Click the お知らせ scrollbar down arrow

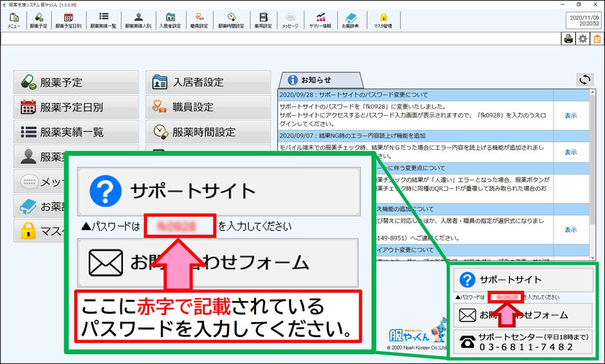point(593,257)
